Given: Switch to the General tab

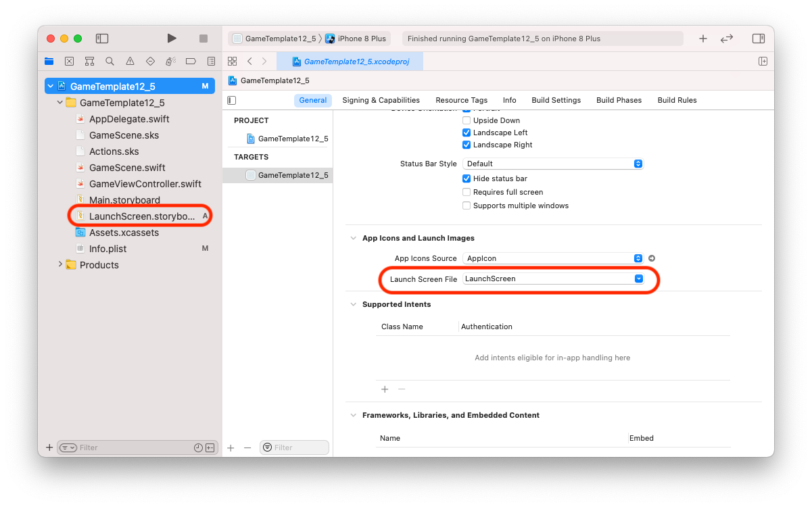Looking at the screenshot, I should pyautogui.click(x=313, y=100).
